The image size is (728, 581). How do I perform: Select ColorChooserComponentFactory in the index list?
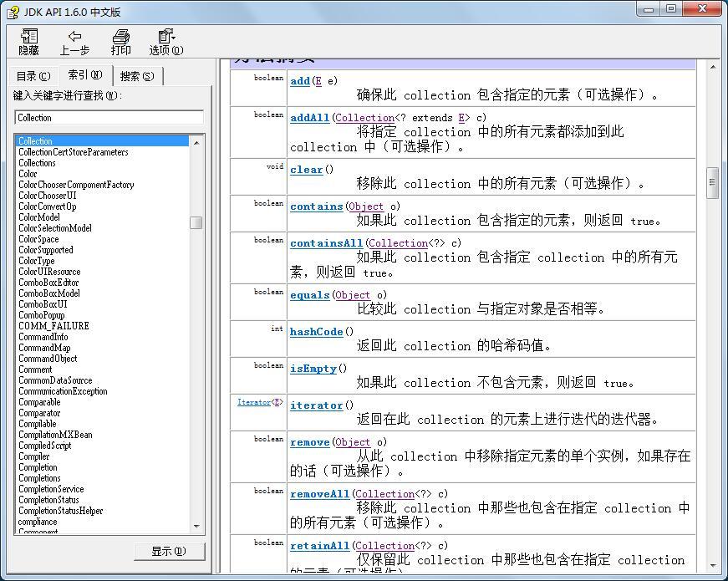tap(76, 185)
